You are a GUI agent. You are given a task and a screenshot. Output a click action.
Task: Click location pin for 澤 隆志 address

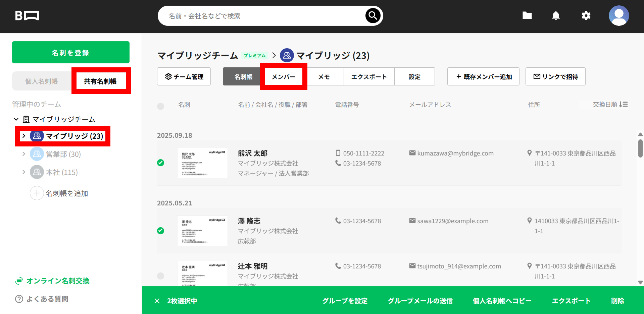(529, 221)
